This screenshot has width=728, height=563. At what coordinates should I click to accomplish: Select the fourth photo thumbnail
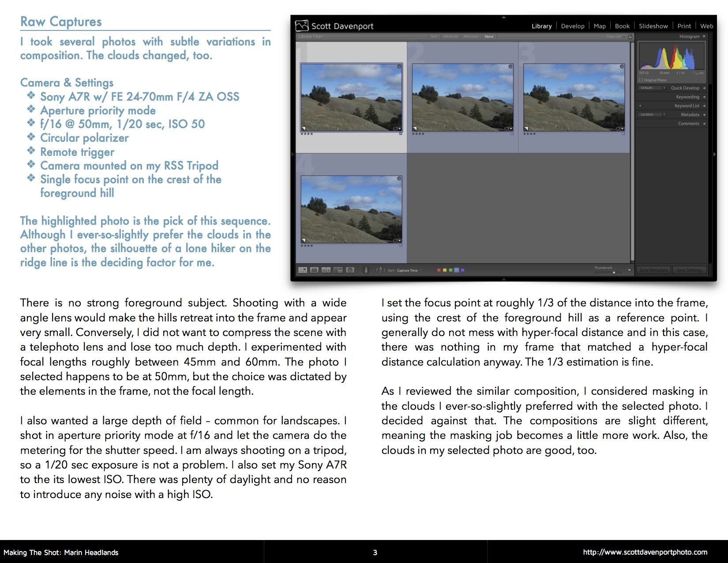pos(351,209)
